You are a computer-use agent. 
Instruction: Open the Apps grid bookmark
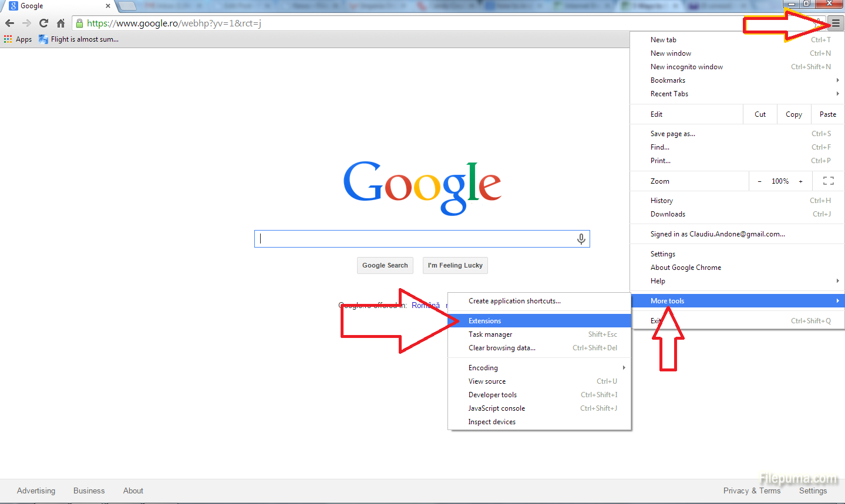point(18,39)
